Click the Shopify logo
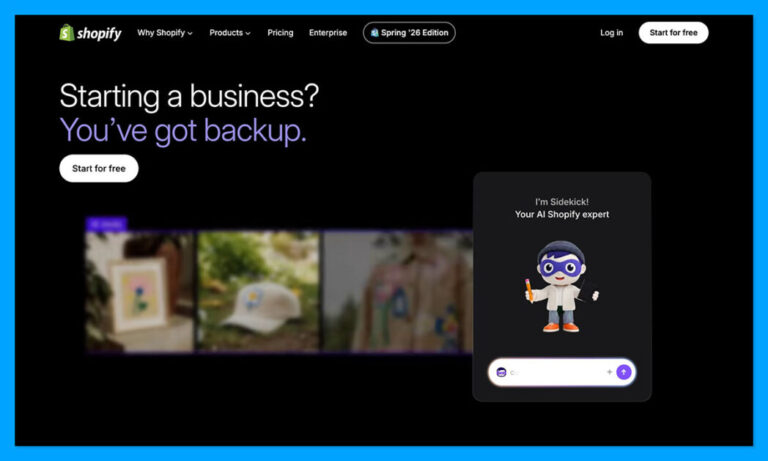The image size is (768, 461). tap(90, 33)
